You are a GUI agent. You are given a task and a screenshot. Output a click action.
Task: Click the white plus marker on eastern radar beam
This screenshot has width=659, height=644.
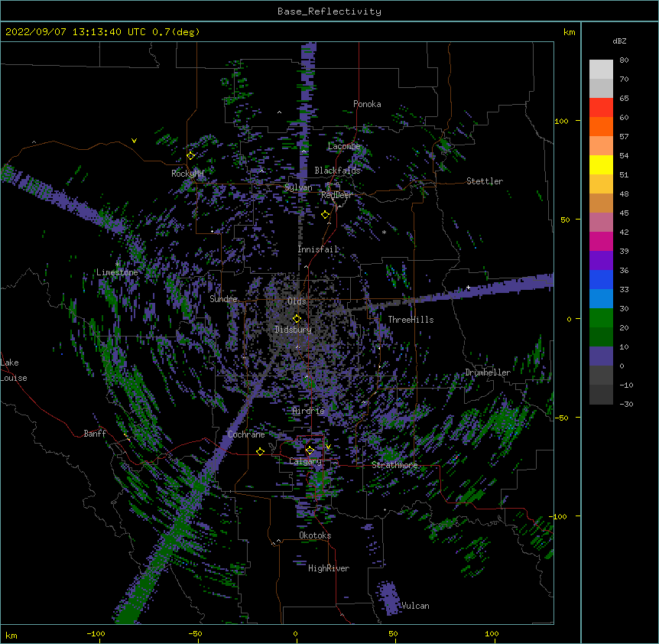click(468, 288)
